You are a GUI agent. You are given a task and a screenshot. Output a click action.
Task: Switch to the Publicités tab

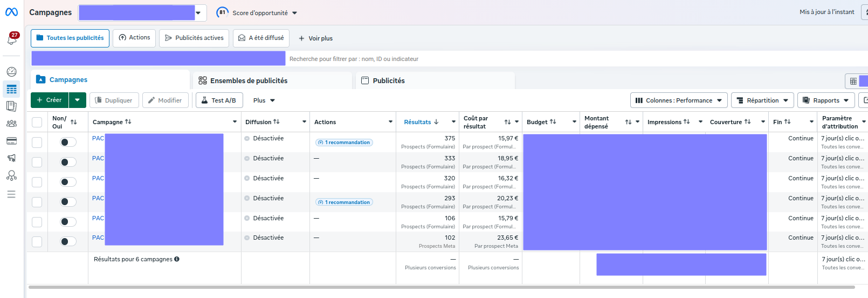[x=435, y=80]
